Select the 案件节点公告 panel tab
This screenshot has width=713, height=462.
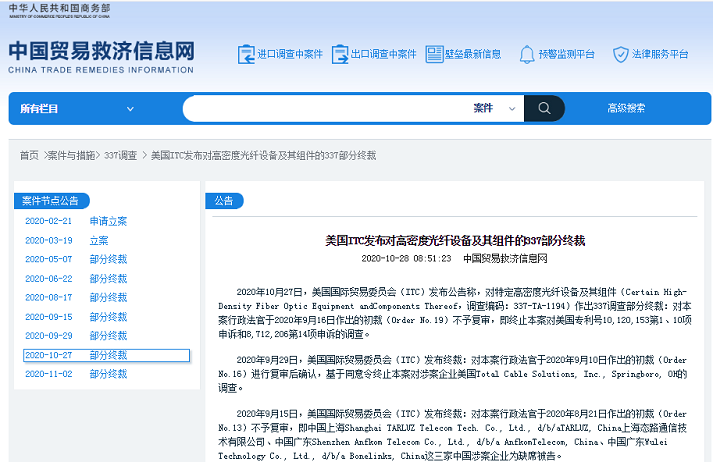pos(51,201)
